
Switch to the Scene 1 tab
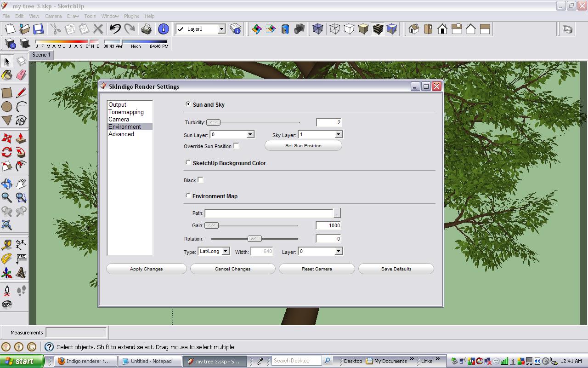click(41, 55)
